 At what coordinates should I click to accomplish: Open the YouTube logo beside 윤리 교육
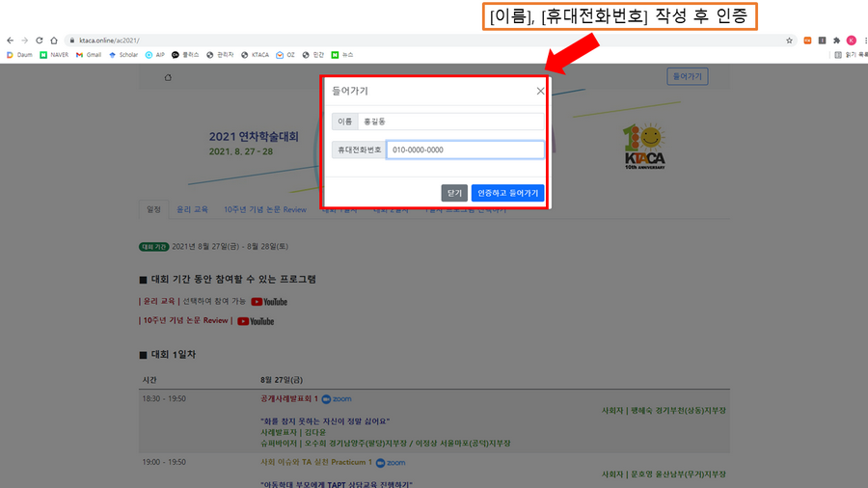click(269, 302)
